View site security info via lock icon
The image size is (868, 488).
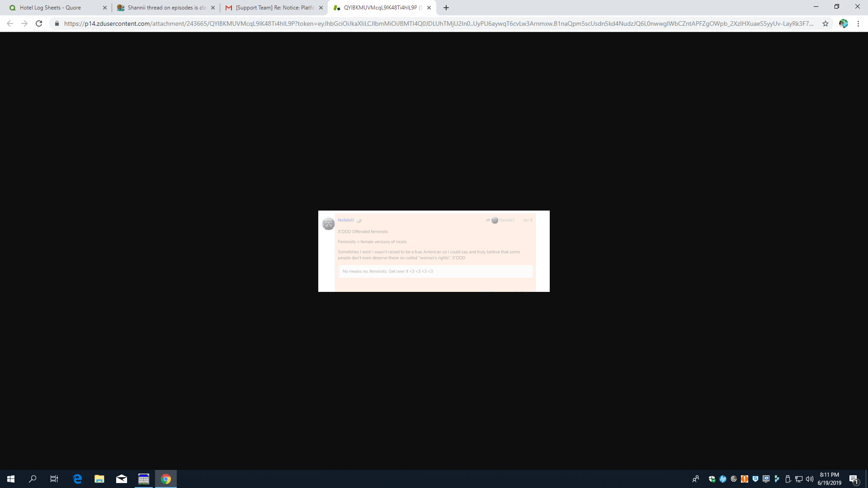[x=57, y=23]
